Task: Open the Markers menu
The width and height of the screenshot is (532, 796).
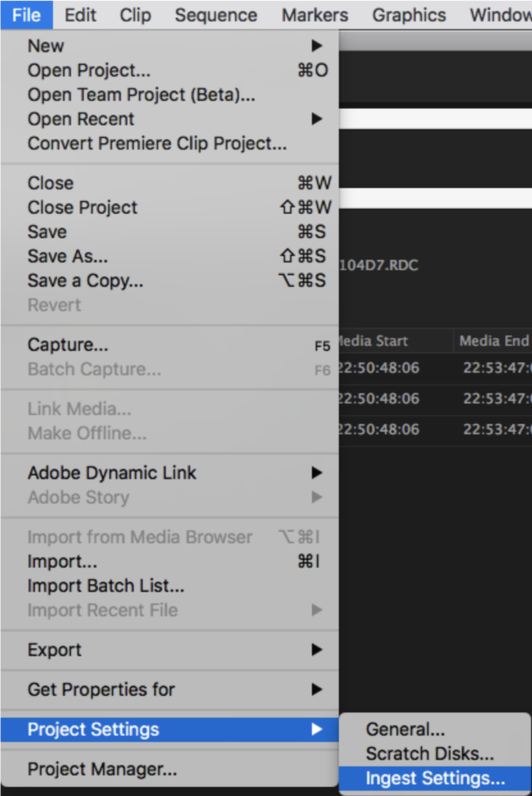Action: tap(315, 16)
